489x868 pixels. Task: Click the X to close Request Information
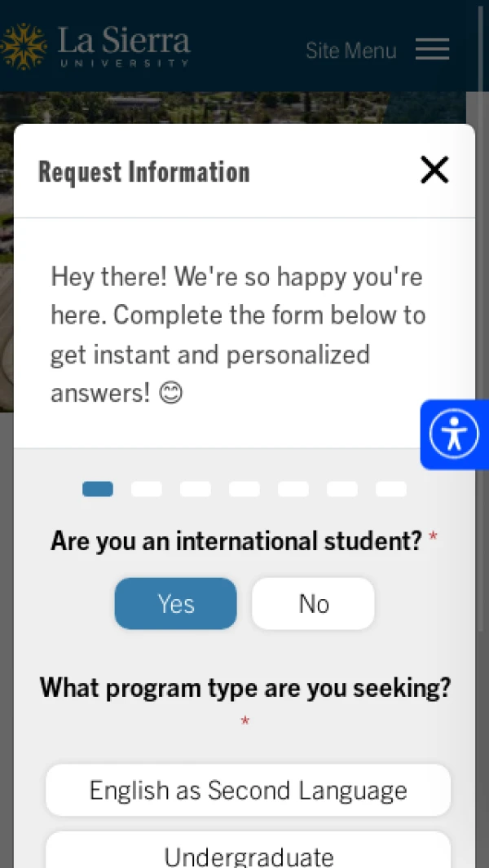pos(434,170)
